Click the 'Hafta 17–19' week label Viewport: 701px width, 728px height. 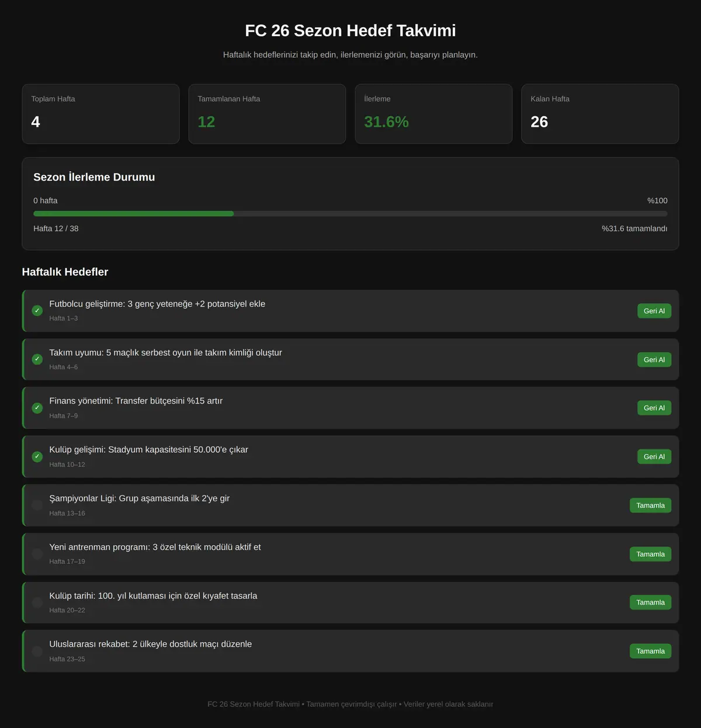67,561
